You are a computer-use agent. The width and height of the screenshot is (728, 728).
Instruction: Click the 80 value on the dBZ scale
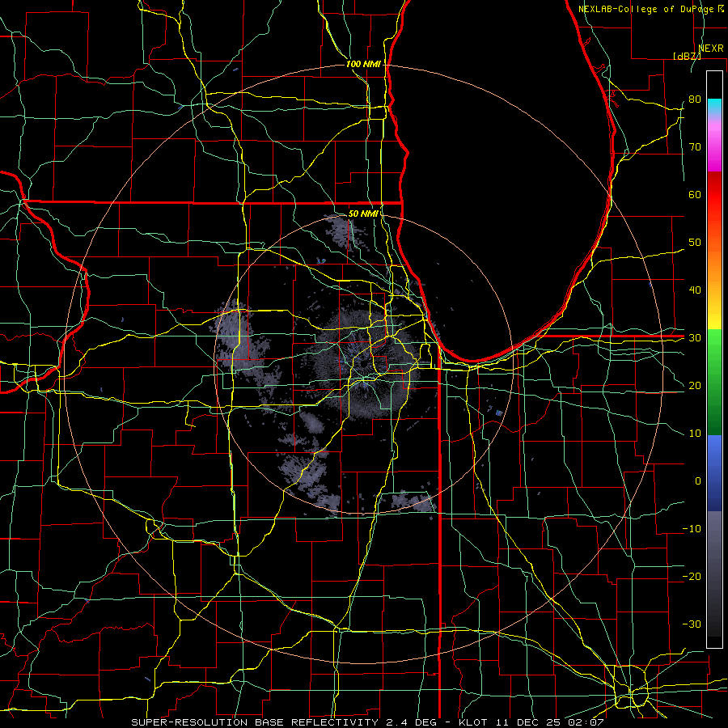tap(695, 99)
